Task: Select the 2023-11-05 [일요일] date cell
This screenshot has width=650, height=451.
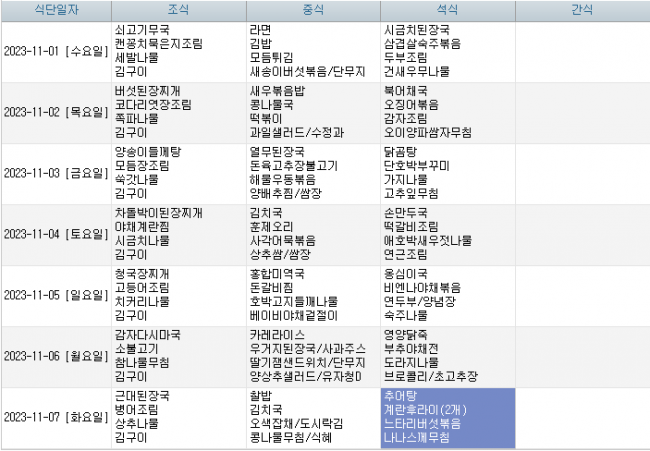Action: point(55,295)
